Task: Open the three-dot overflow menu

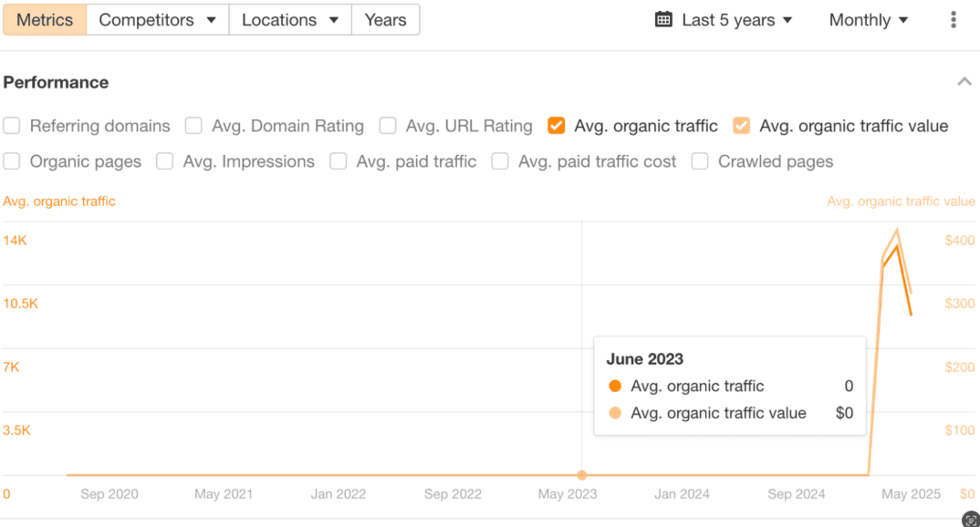Action: 952,19
